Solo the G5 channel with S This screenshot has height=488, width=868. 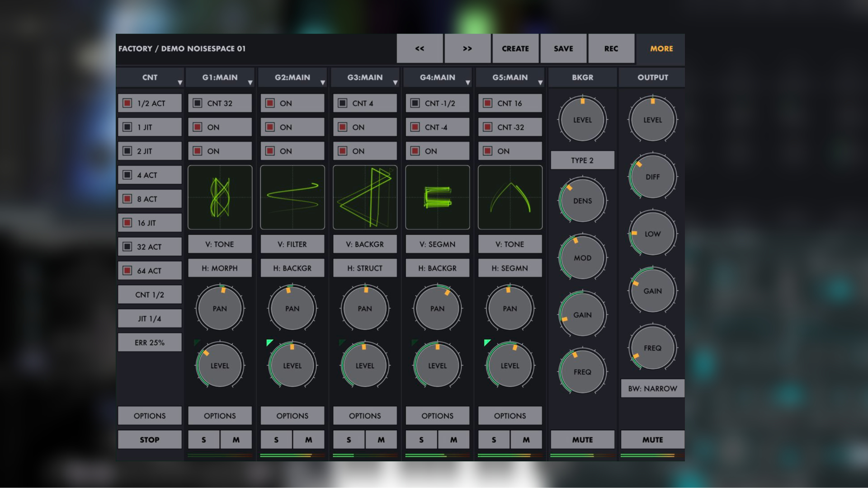pos(494,440)
